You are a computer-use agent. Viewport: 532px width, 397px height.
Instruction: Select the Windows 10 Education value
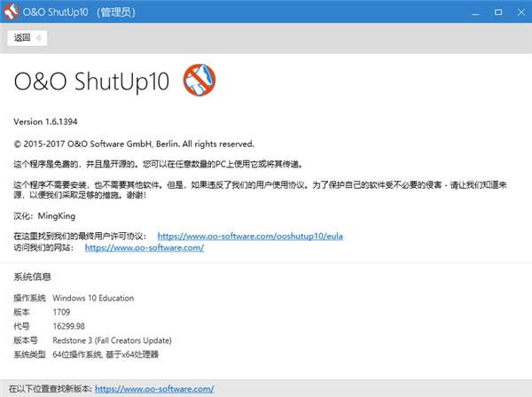click(x=93, y=298)
